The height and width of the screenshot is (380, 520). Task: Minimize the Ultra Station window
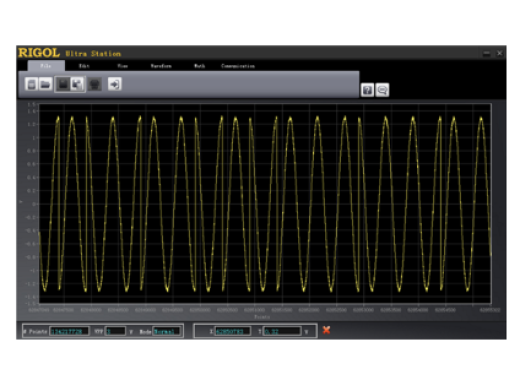click(x=487, y=53)
